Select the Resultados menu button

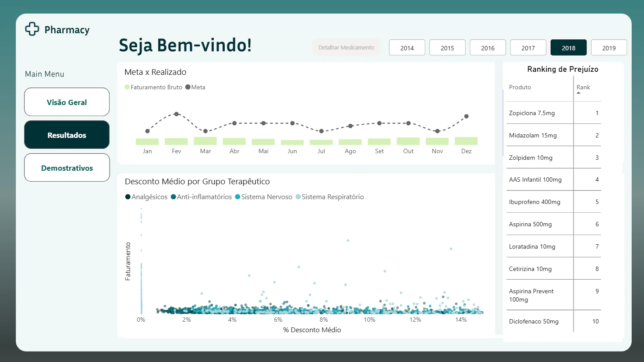[67, 135]
